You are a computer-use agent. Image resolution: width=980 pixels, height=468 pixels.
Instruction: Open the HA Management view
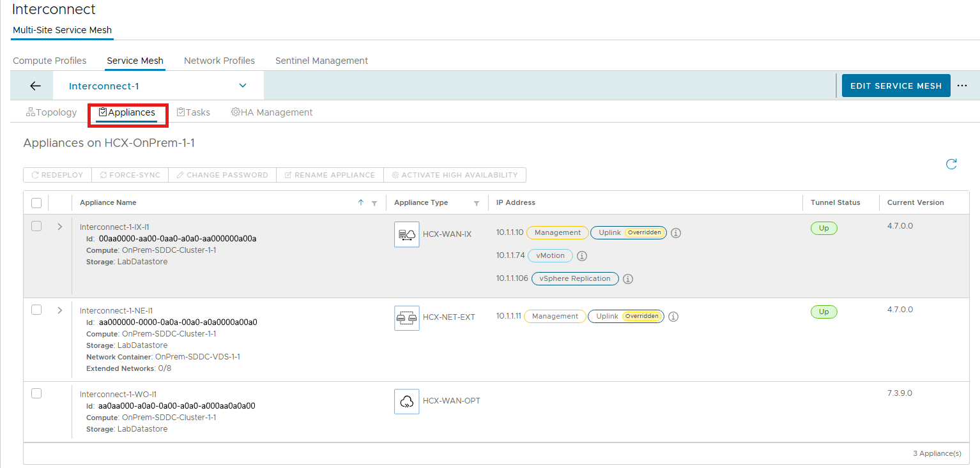272,112
